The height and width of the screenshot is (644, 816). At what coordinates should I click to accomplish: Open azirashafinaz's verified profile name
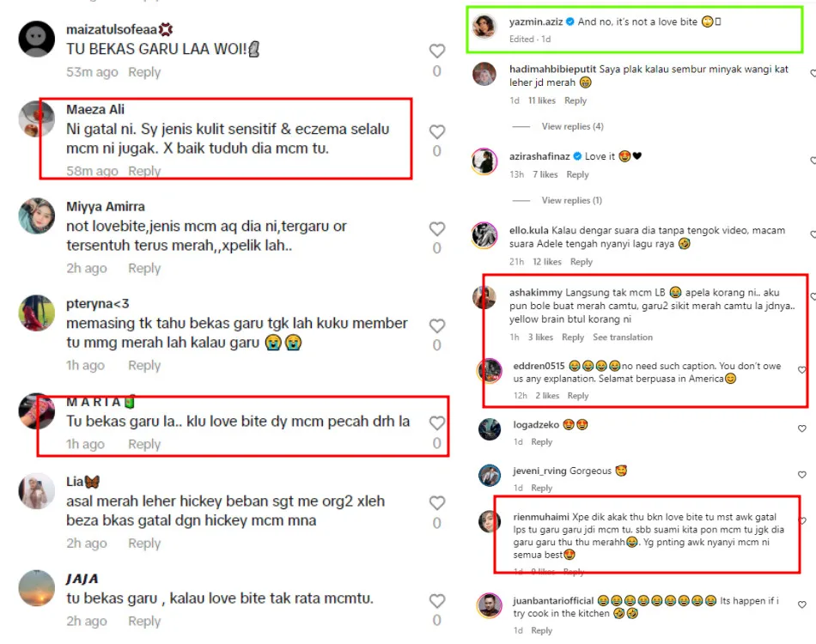click(x=539, y=156)
